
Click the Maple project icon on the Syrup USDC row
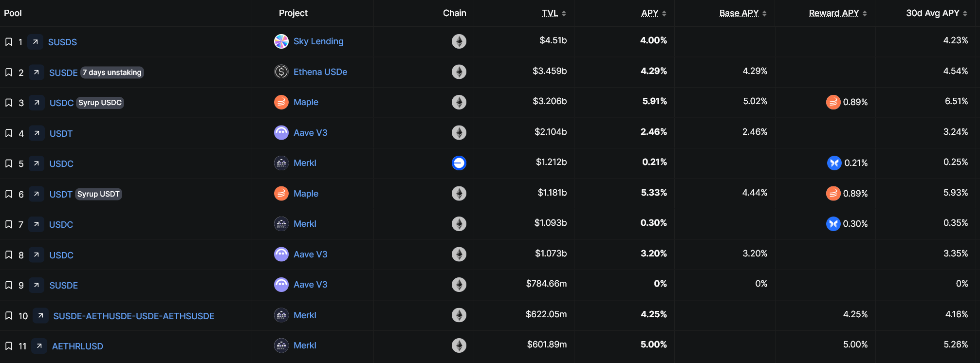tap(281, 102)
